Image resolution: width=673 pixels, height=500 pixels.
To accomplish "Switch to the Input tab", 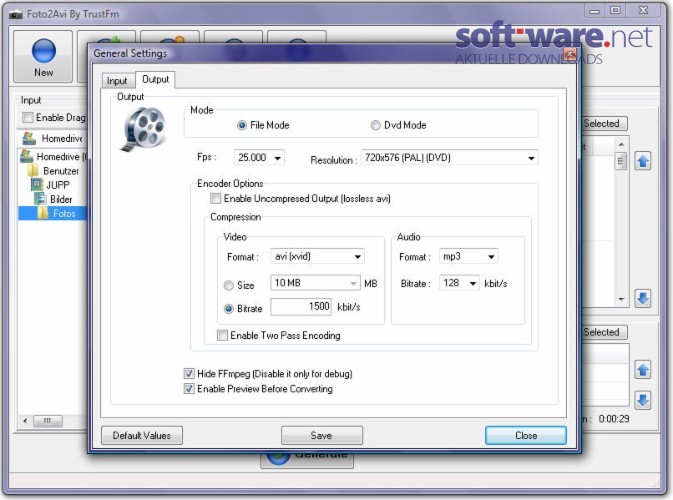I will [x=117, y=81].
